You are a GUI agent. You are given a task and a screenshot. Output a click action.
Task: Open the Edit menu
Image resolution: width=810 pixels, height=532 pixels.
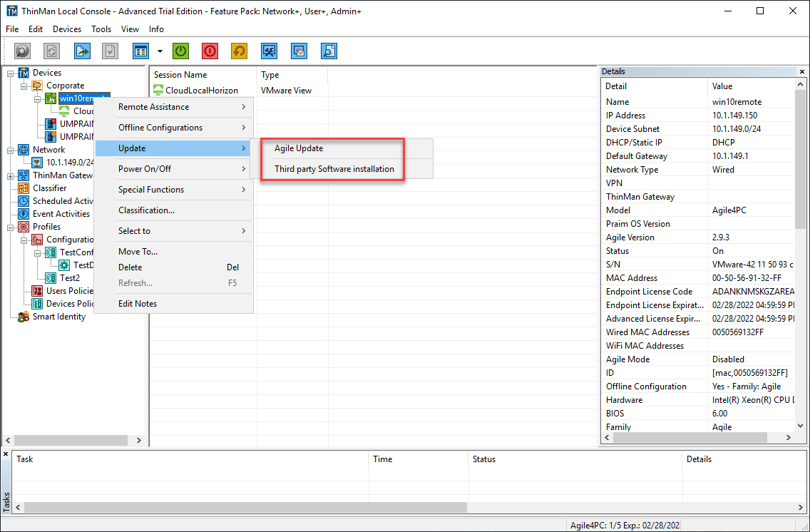coord(36,29)
